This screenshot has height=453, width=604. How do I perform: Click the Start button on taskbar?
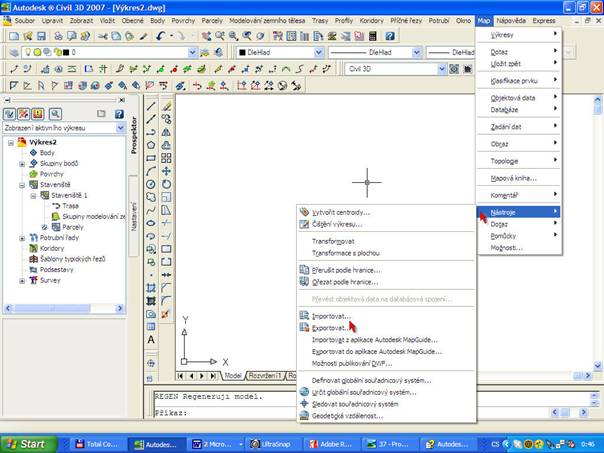pos(28,444)
